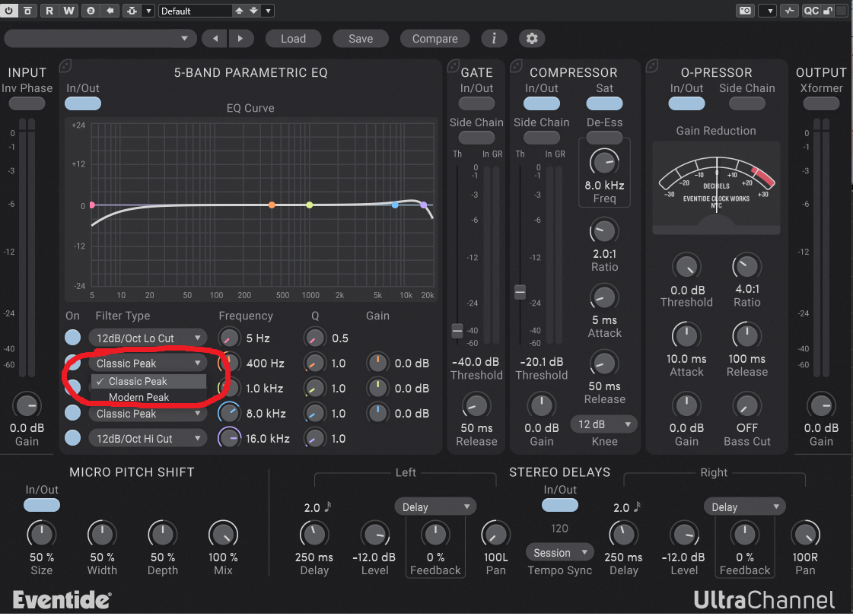Click the Micro Pitch Shift 100 % Mix knob

[x=223, y=535]
